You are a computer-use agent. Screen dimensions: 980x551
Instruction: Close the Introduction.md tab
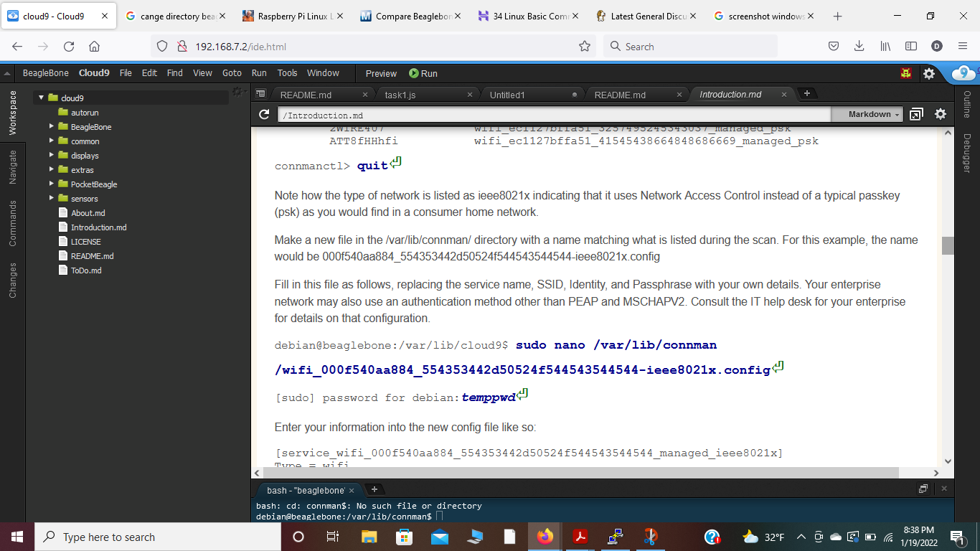(x=783, y=94)
